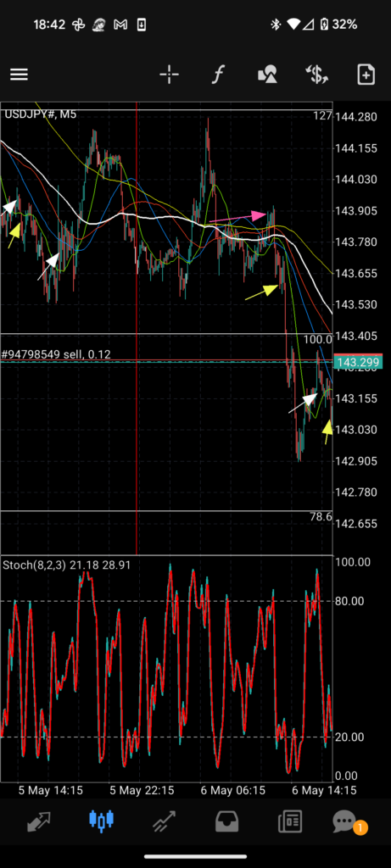This screenshot has height=868, width=391.
Task: Open the News tab
Action: [x=290, y=821]
